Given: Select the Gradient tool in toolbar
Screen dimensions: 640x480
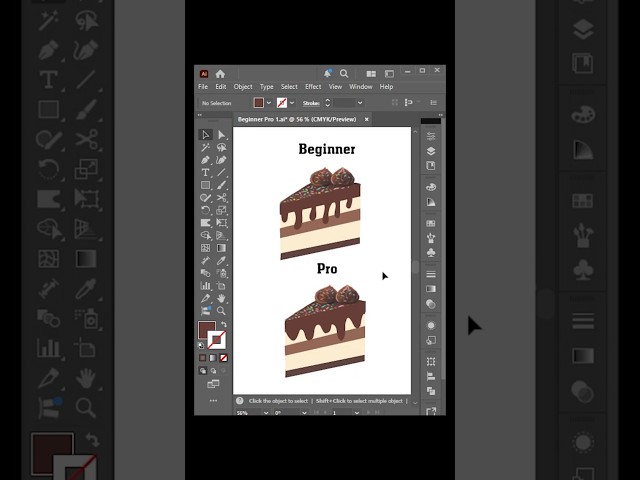Looking at the screenshot, I should tap(221, 248).
